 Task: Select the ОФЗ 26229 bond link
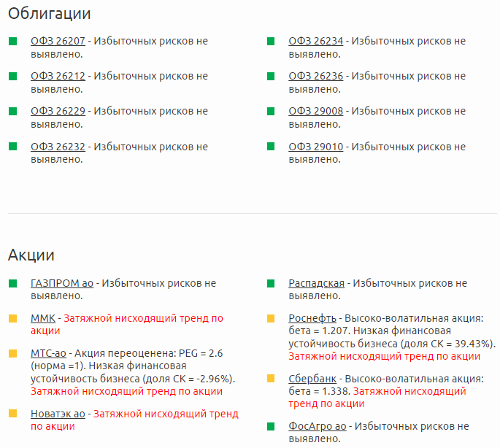pos(58,111)
